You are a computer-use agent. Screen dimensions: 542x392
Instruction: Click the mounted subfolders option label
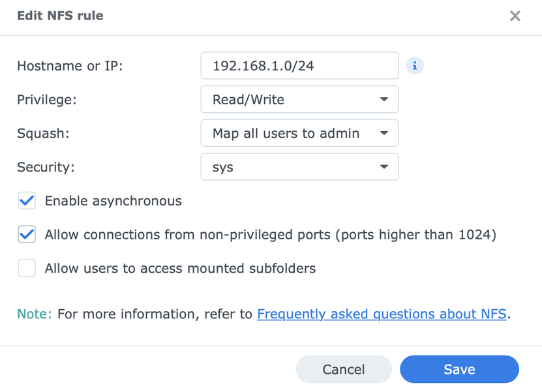180,268
